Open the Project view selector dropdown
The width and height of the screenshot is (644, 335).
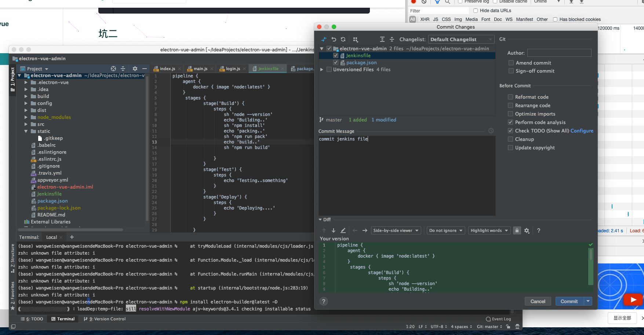coord(34,69)
